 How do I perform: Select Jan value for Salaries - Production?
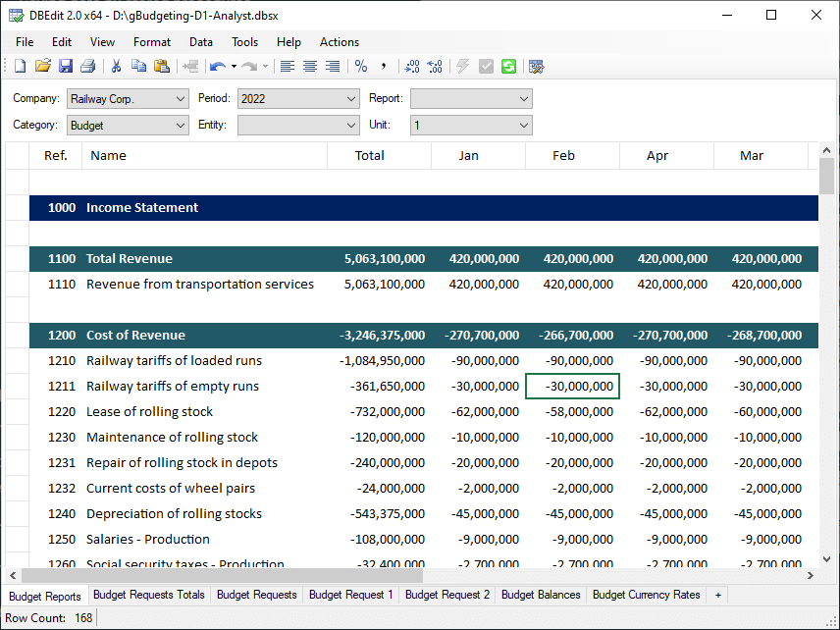pyautogui.click(x=479, y=539)
